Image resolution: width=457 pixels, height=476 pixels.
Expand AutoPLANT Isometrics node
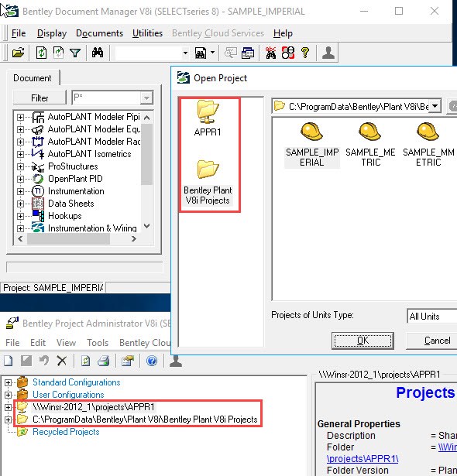click(x=20, y=154)
